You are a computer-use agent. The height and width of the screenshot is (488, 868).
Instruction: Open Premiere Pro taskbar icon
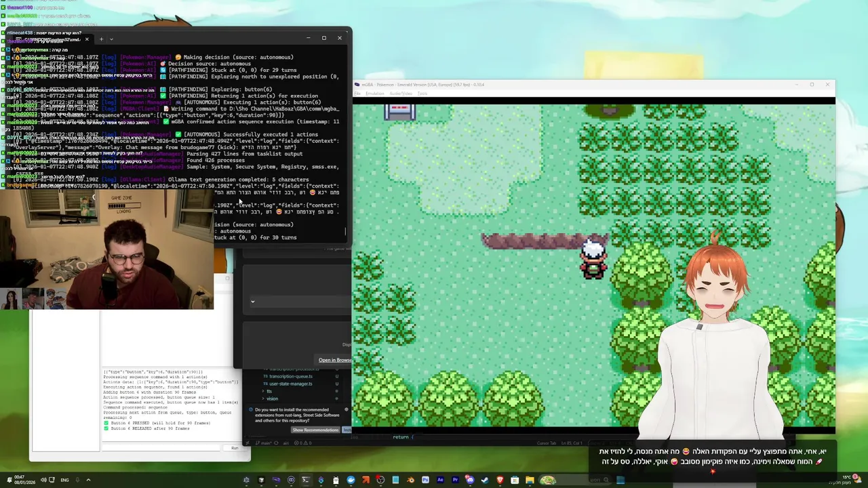click(456, 480)
